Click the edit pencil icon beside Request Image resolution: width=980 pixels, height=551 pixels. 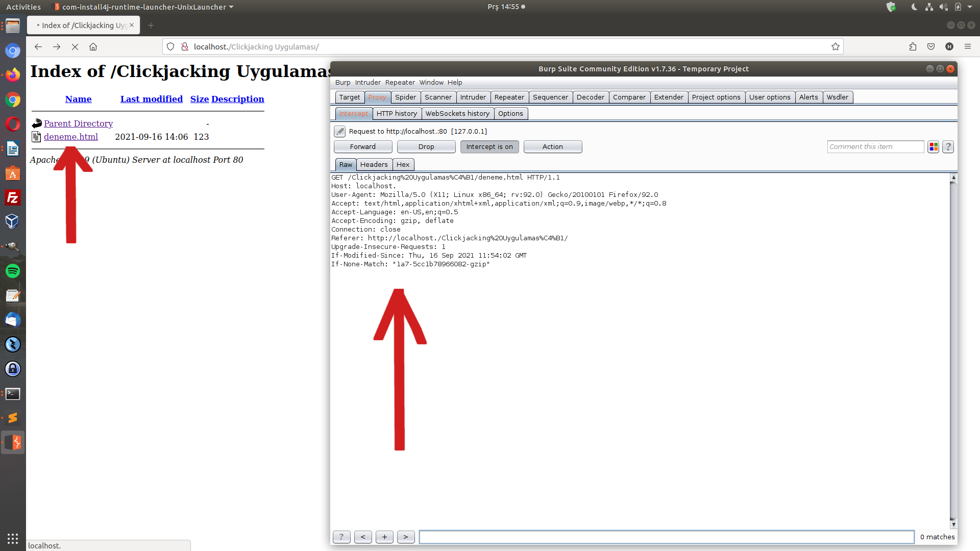pyautogui.click(x=340, y=131)
